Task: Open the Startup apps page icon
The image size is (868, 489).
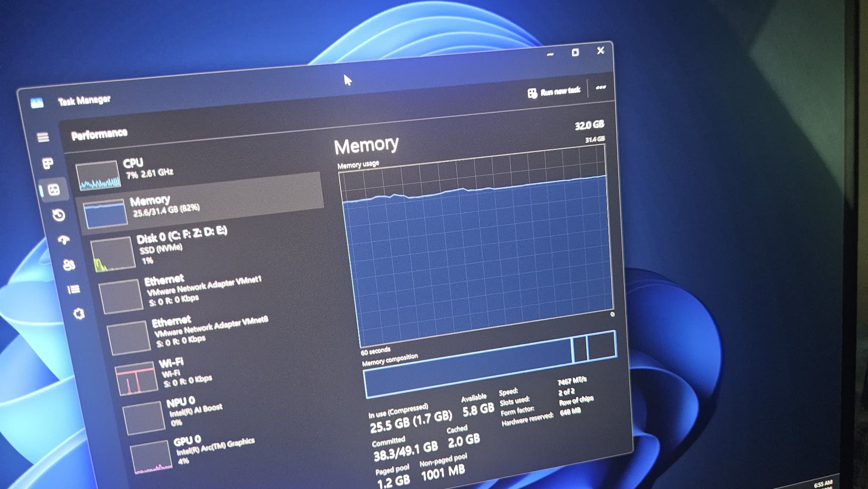Action: 65,240
